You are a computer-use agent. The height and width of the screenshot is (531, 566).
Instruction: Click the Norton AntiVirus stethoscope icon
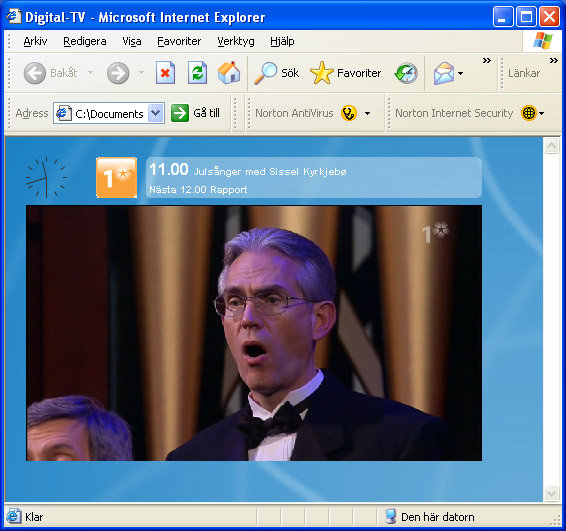pyautogui.click(x=349, y=113)
